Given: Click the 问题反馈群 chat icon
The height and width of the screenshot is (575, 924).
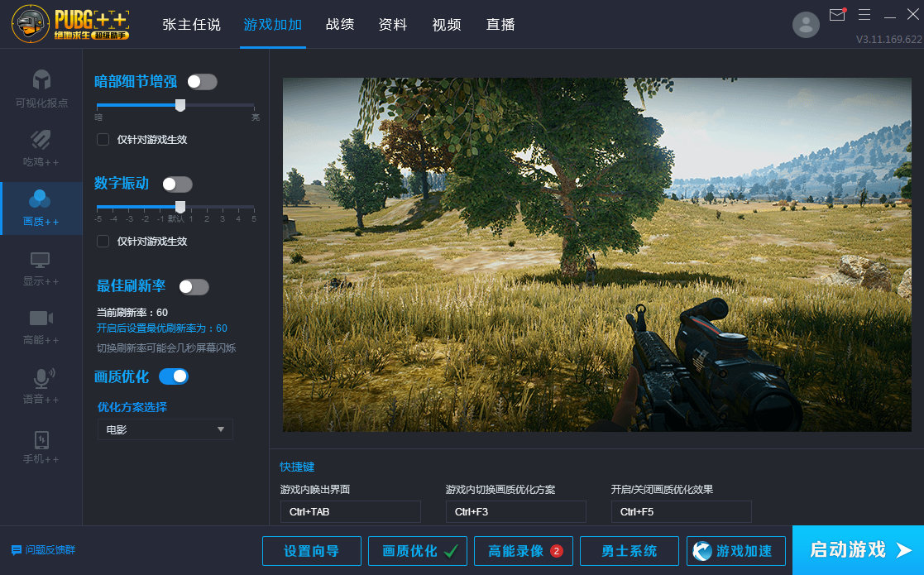Looking at the screenshot, I should [x=16, y=550].
